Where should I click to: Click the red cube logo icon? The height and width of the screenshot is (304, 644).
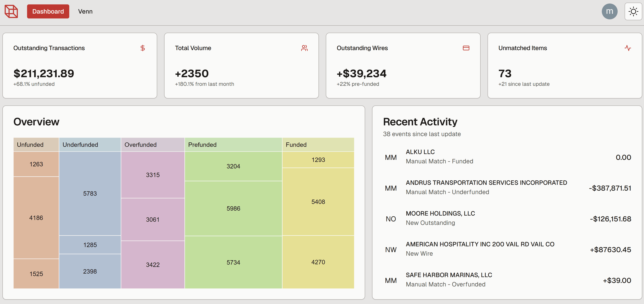pyautogui.click(x=11, y=11)
